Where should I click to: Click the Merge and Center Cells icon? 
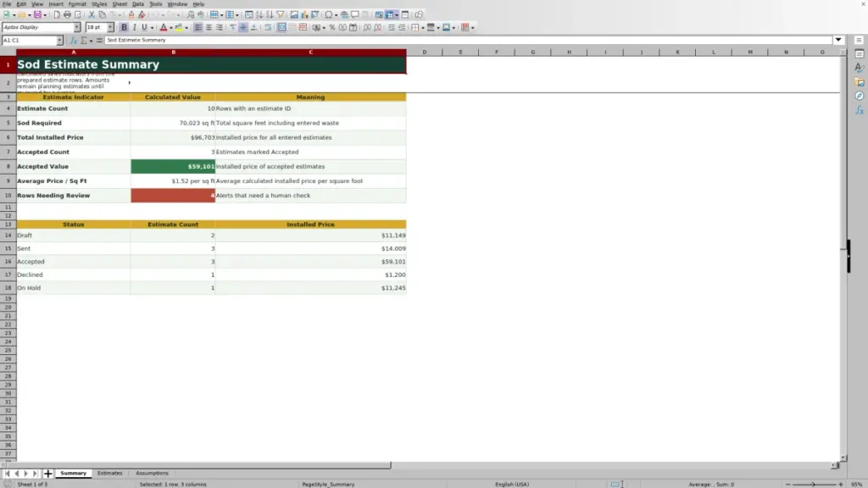[x=281, y=27]
